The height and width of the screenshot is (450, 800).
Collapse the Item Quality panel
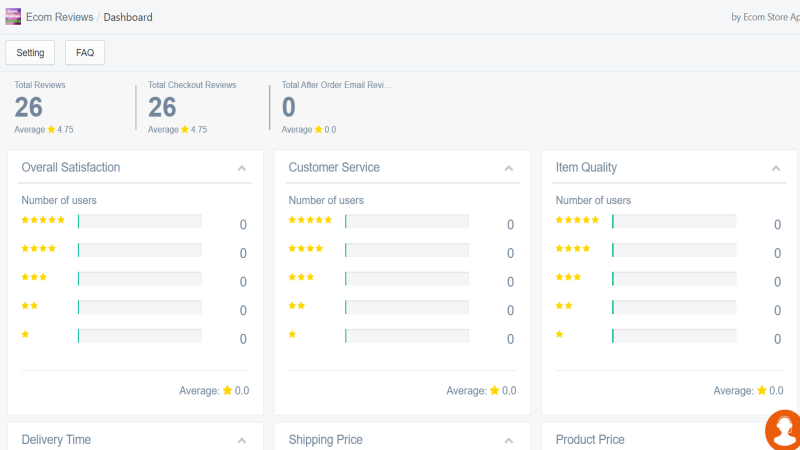(x=776, y=168)
